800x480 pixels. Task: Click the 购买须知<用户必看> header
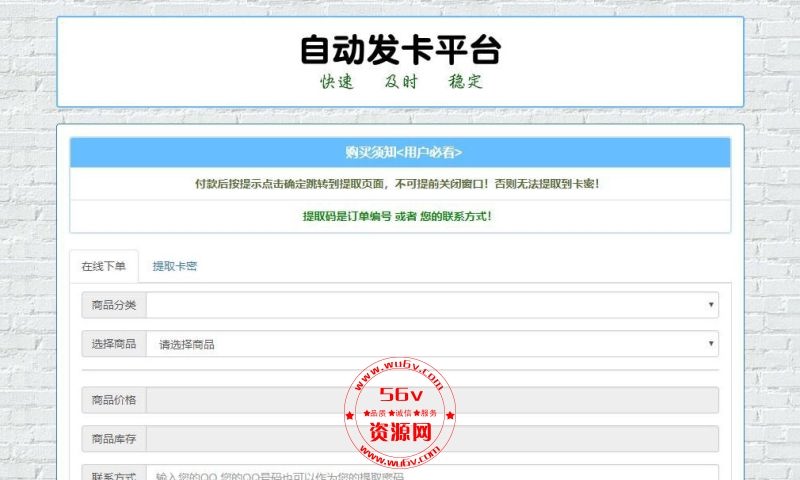401,152
